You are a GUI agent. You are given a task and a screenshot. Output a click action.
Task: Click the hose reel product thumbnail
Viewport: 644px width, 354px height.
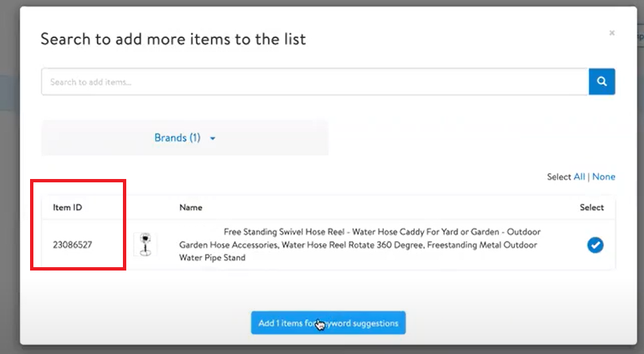pos(146,244)
